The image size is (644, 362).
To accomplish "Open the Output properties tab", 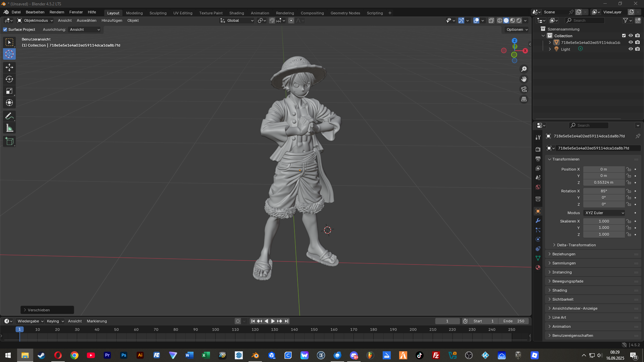I will click(538, 159).
